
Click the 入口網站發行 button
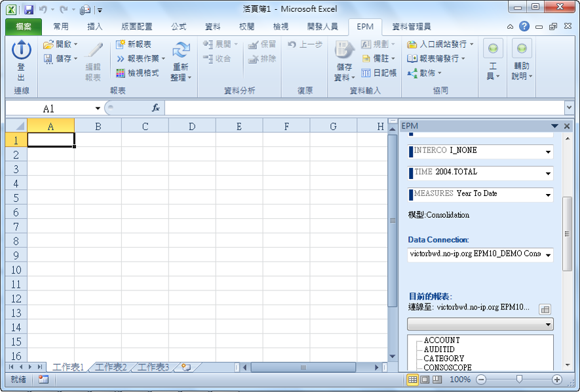pos(412,45)
